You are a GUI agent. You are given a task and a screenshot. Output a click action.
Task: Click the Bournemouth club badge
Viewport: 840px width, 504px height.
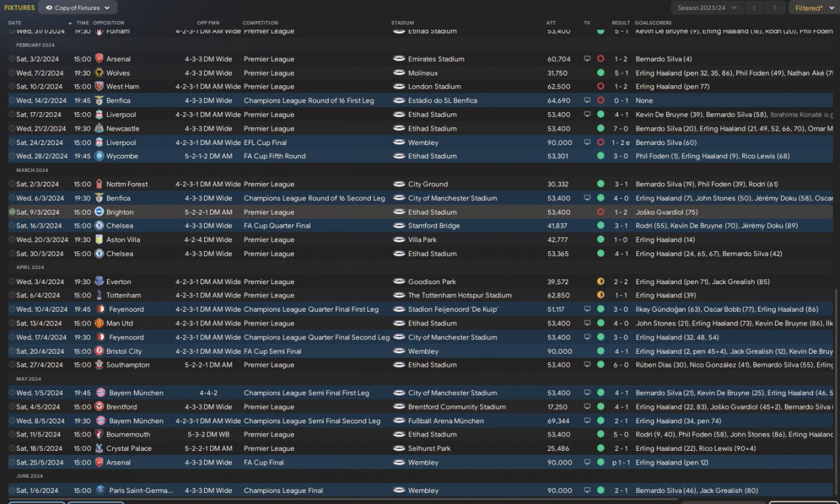tap(99, 434)
